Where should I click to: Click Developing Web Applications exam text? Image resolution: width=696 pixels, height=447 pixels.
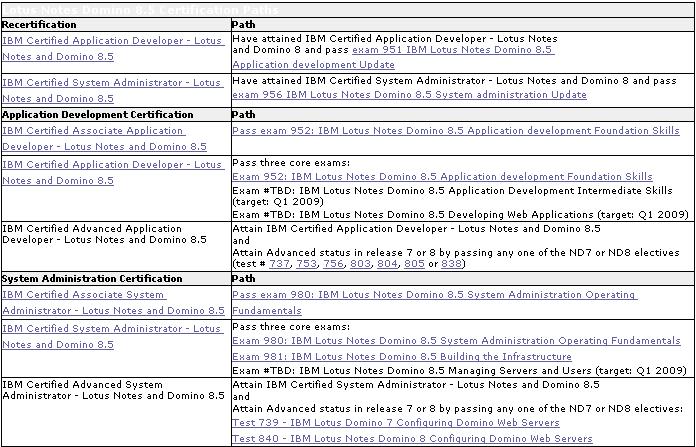(x=460, y=214)
